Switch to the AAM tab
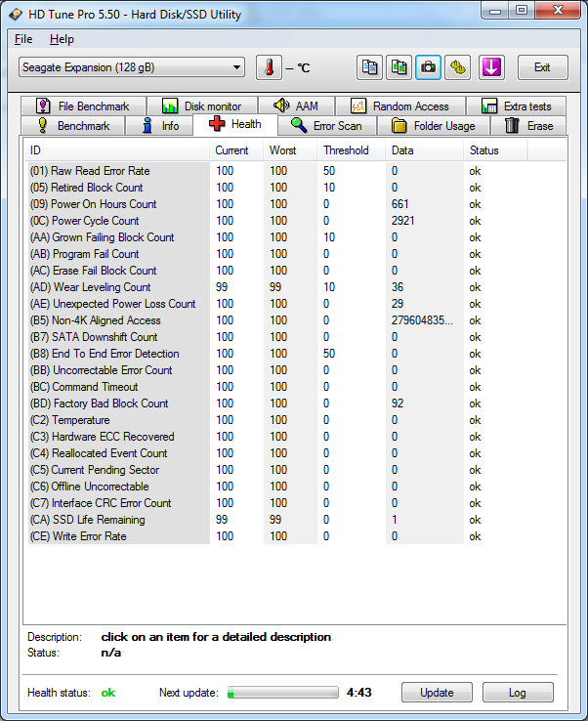 point(296,106)
